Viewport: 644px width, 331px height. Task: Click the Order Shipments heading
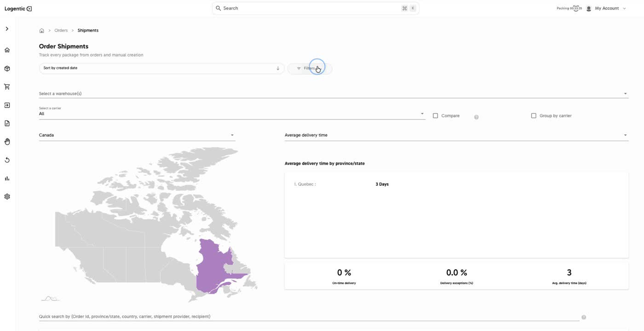coord(63,46)
